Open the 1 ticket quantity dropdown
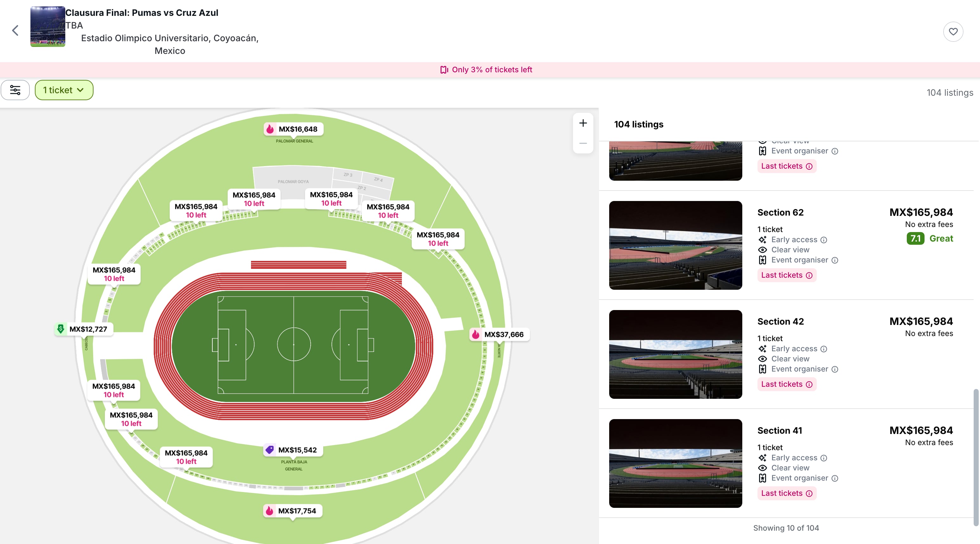Viewport: 980px width, 544px height. (64, 90)
